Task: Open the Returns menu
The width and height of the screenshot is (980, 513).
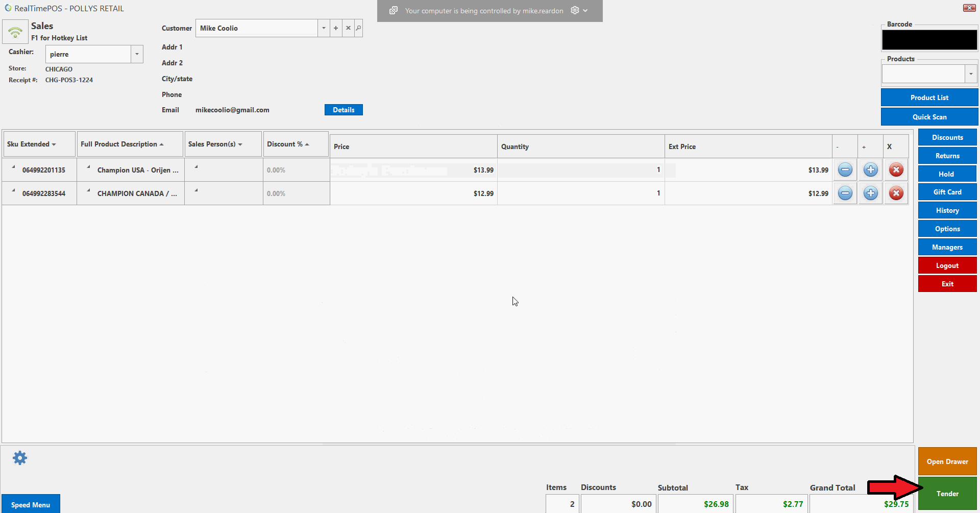Action: coord(947,156)
